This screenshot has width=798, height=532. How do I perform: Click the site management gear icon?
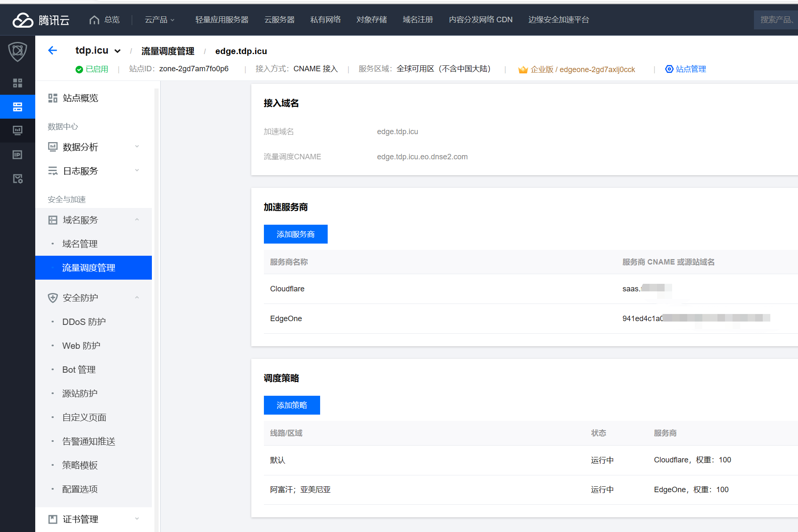click(669, 69)
